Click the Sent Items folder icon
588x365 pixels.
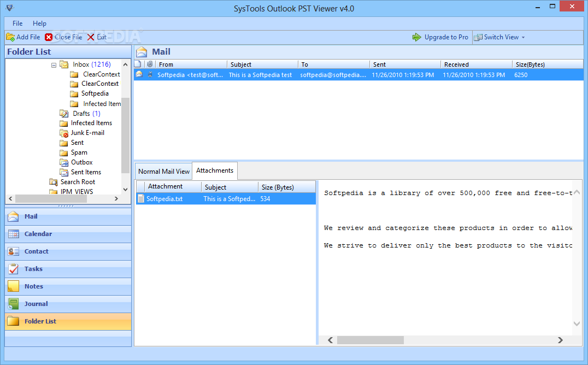(64, 172)
